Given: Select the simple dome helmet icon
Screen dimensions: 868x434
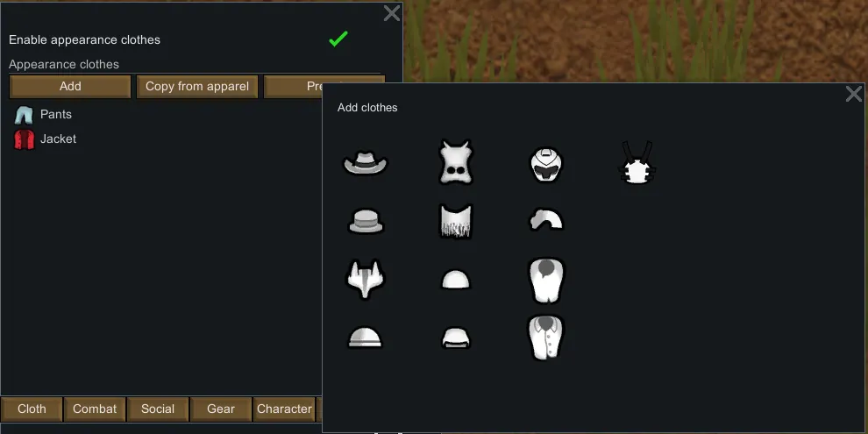Looking at the screenshot, I should coord(366,338).
